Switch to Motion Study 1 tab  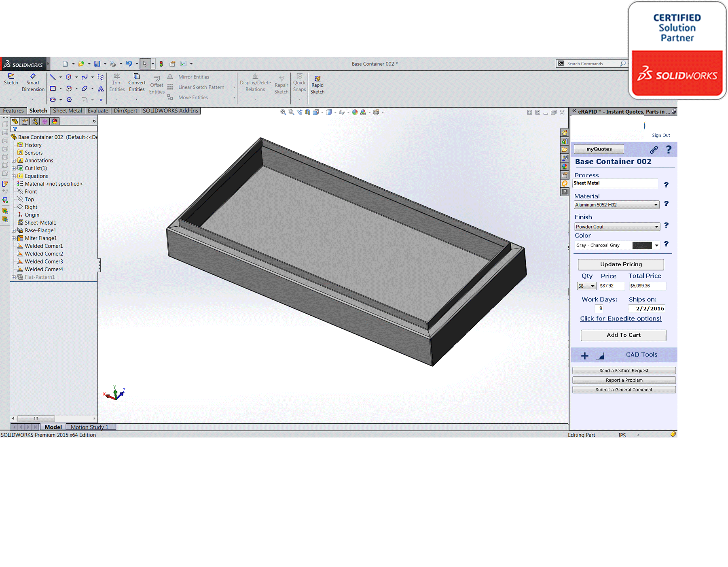pyautogui.click(x=90, y=427)
